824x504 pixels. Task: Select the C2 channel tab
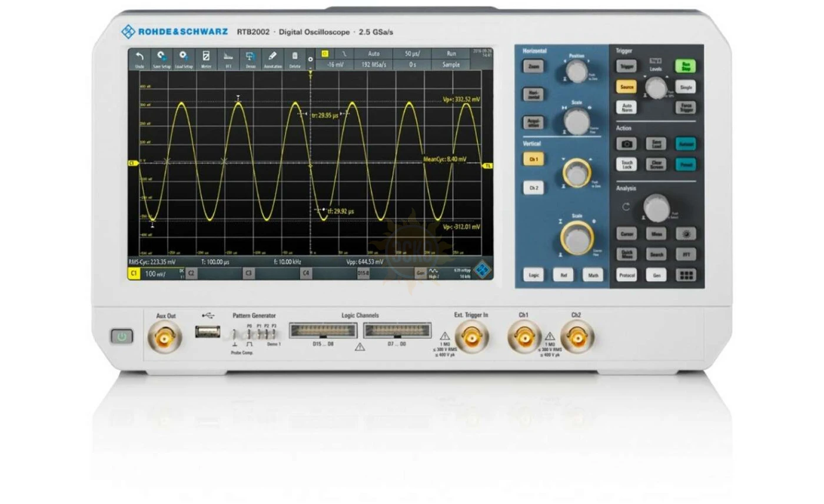coord(192,273)
